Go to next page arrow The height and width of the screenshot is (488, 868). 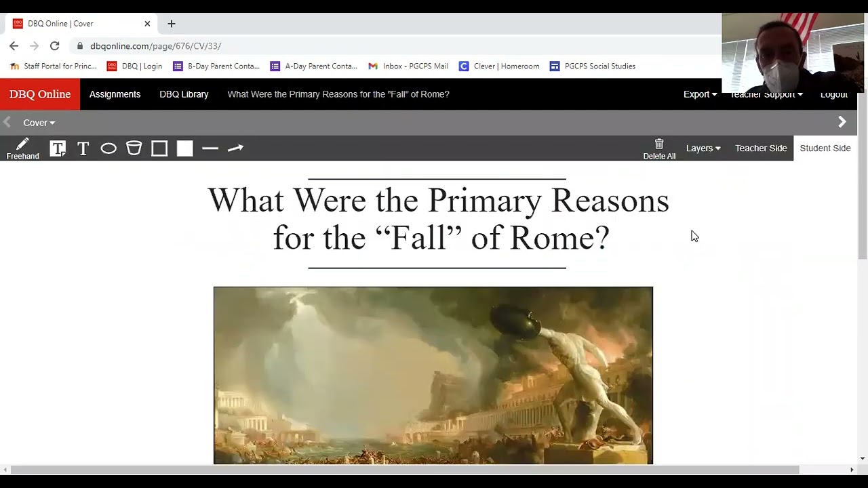pos(842,122)
